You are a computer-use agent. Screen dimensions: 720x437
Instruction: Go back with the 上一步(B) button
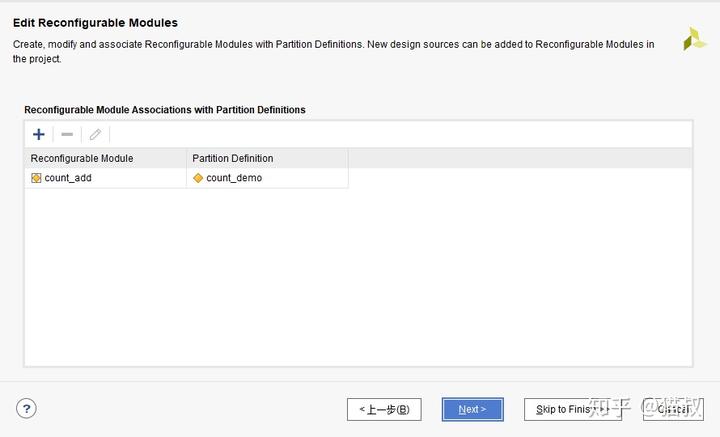384,409
